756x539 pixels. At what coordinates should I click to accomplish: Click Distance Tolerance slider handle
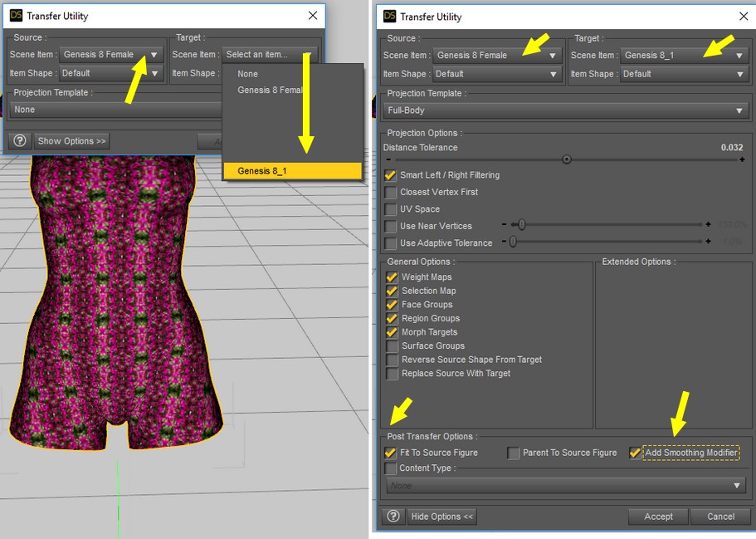click(x=567, y=159)
